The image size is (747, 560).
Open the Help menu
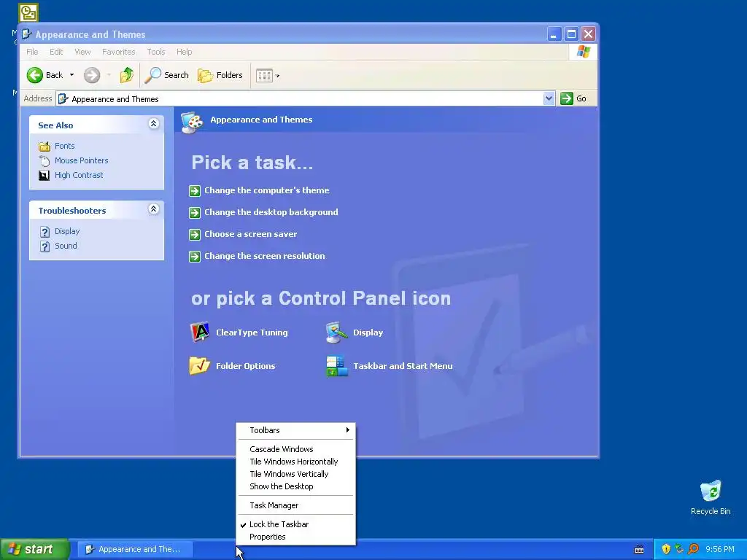(x=184, y=52)
